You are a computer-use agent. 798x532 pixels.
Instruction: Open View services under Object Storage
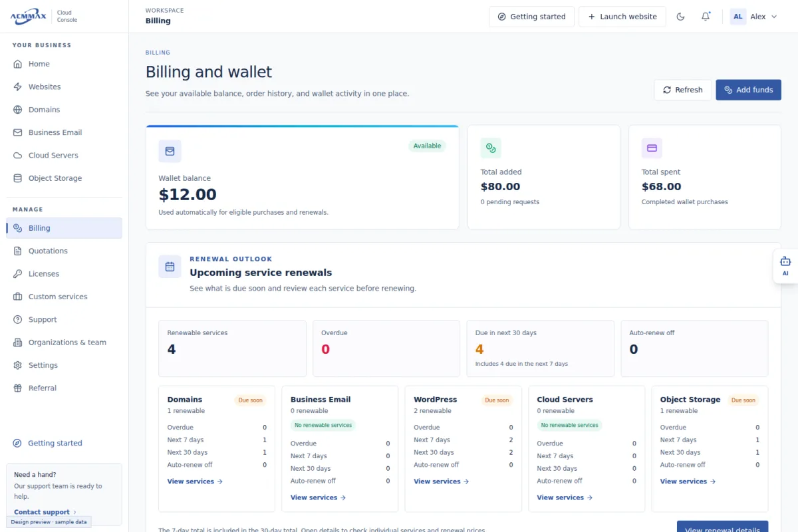click(688, 481)
